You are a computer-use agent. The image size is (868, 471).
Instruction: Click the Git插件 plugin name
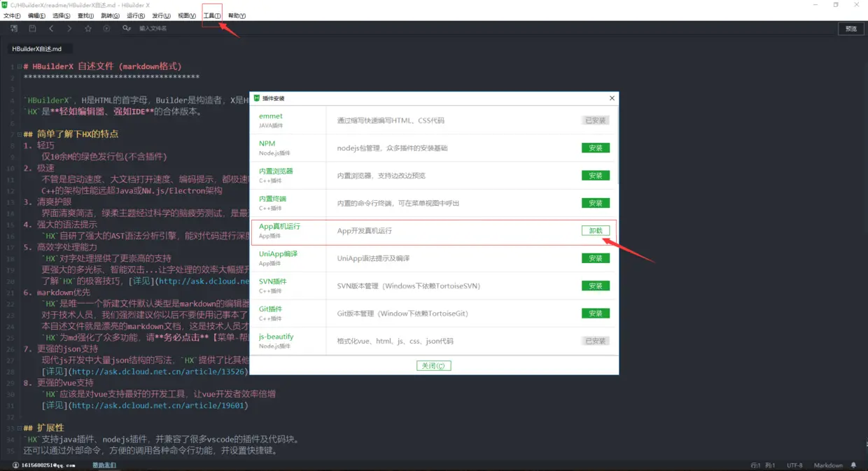(x=272, y=309)
